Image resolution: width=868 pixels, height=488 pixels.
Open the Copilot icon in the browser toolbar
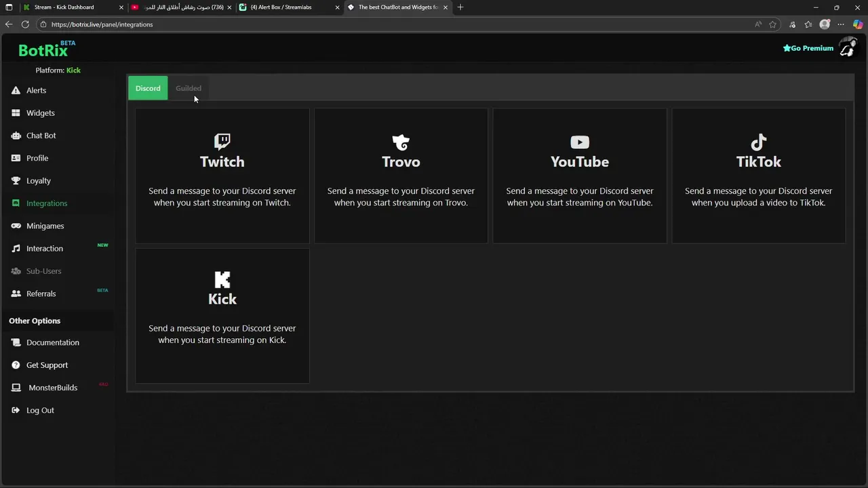click(x=858, y=24)
